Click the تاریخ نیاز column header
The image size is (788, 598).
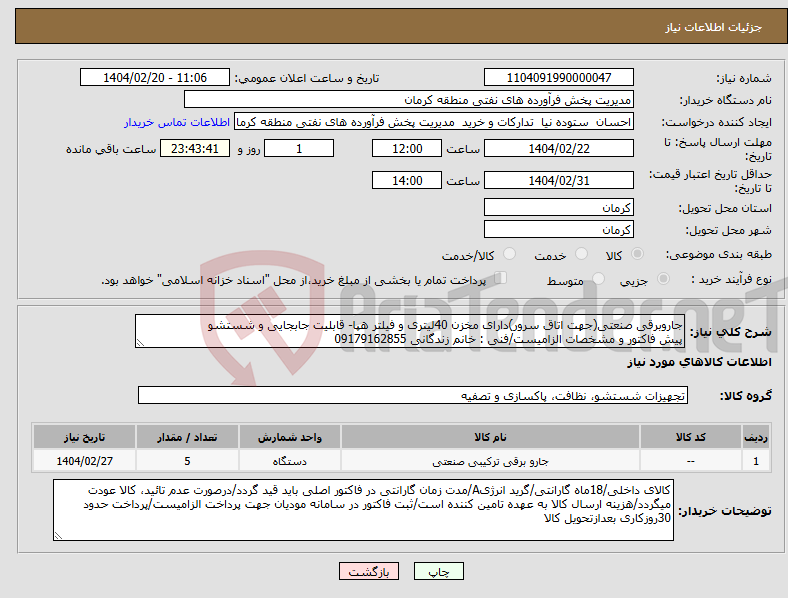point(84,437)
